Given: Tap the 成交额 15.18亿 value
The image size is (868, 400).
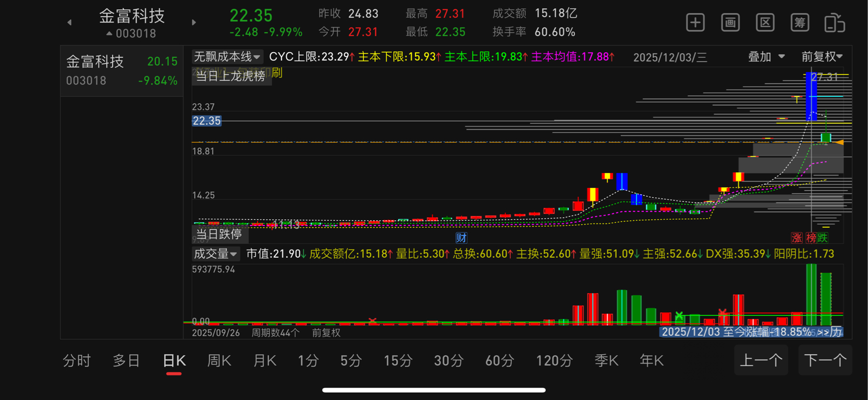Looking at the screenshot, I should click(556, 14).
